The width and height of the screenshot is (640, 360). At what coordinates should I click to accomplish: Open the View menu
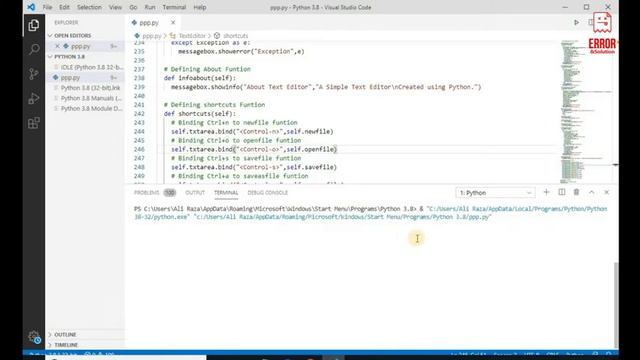pyautogui.click(x=115, y=7)
